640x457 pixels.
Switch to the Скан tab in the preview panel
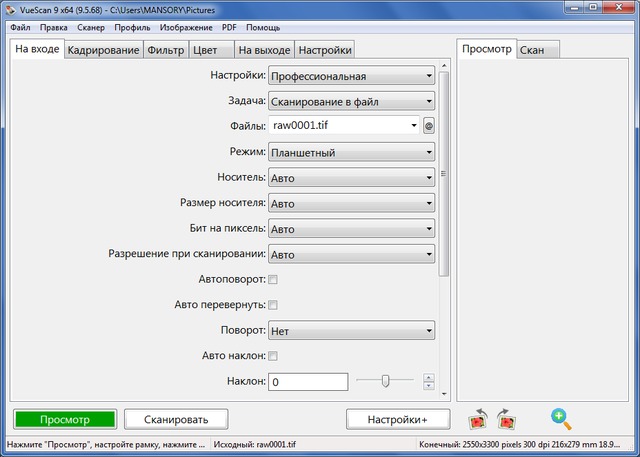538,50
